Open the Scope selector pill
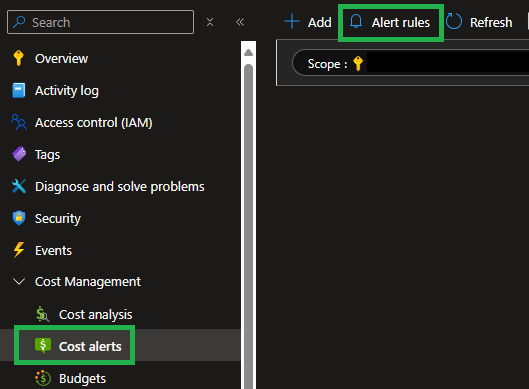 [410, 63]
